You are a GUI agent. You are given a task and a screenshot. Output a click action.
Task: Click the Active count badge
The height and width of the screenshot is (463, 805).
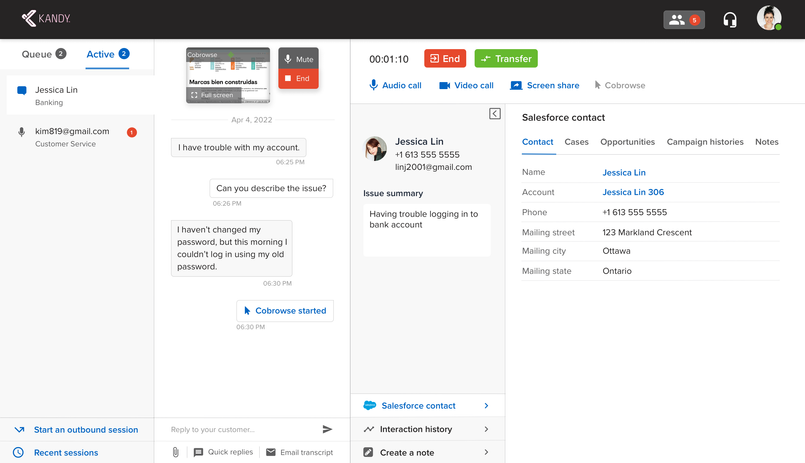[124, 53]
